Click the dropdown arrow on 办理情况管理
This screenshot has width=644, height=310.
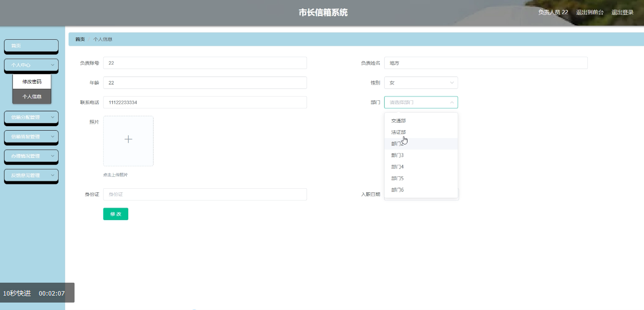pos(52,156)
